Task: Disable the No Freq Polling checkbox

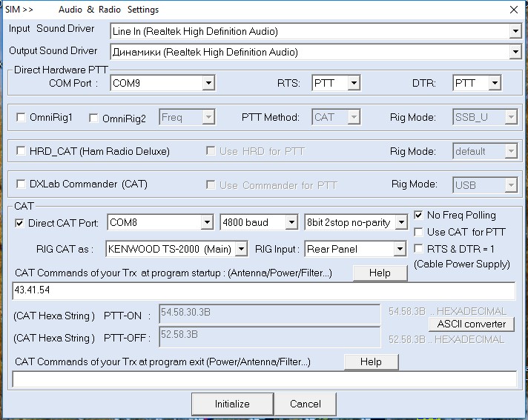Action: pos(419,216)
